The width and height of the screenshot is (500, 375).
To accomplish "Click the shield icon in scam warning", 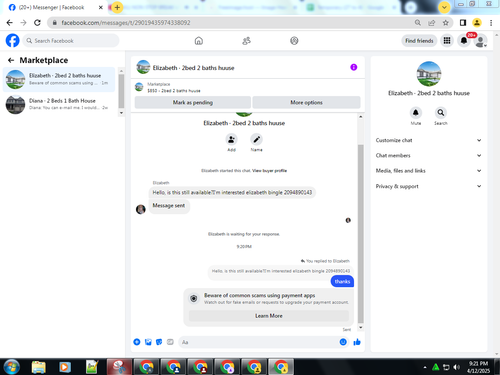I will [x=194, y=298].
